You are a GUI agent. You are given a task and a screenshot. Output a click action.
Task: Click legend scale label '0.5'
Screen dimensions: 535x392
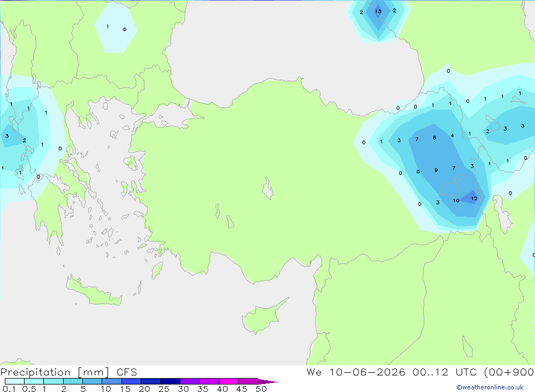[x=29, y=389]
